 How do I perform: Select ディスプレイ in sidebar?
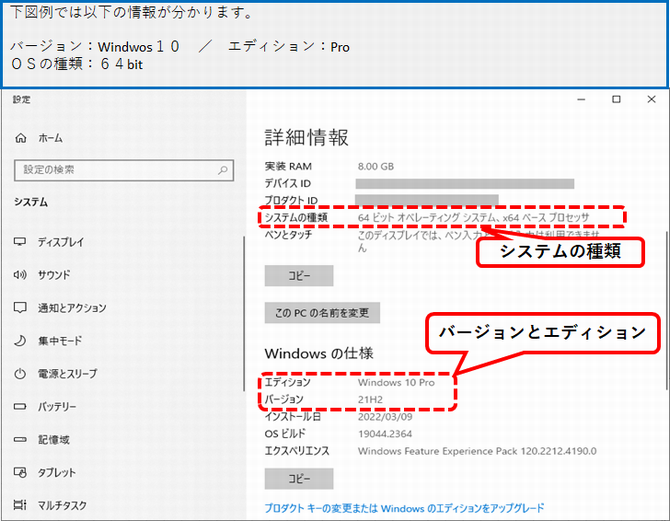coord(61,242)
